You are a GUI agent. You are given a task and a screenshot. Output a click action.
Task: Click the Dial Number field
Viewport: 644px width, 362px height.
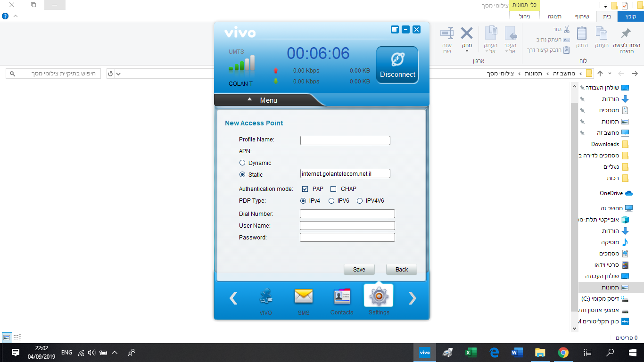pyautogui.click(x=347, y=214)
